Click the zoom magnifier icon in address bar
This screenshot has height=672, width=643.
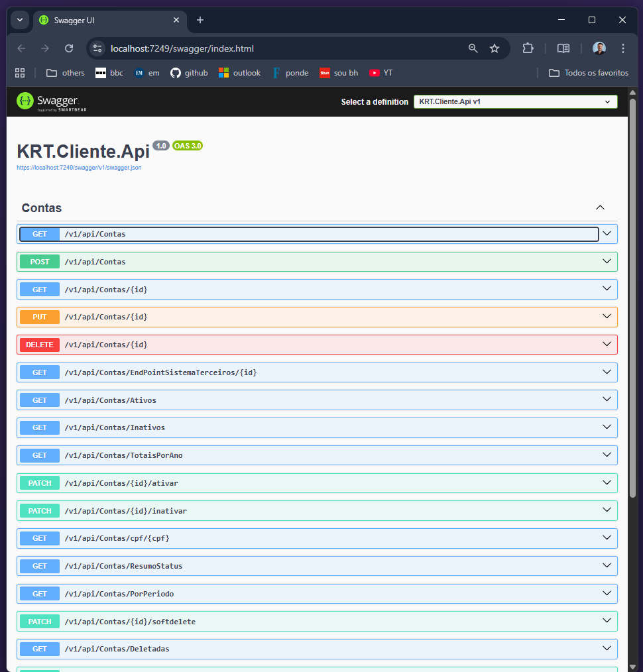pos(473,48)
